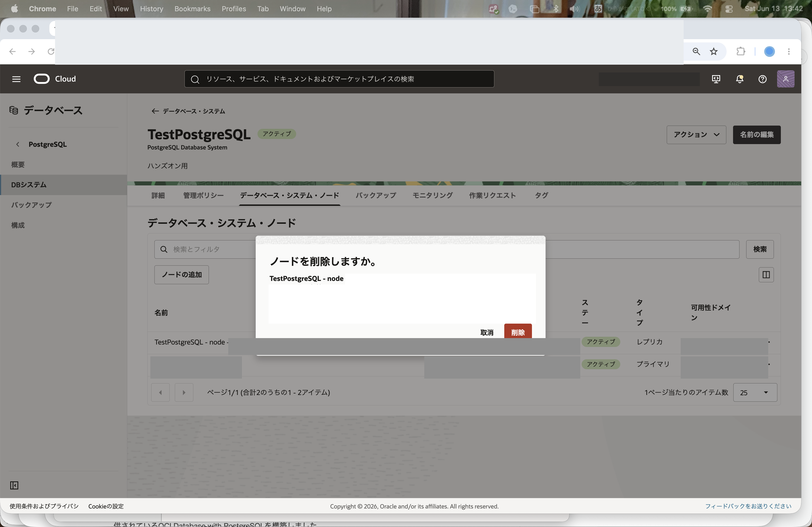The width and height of the screenshot is (812, 527).
Task: Open the View menu in menu bar
Action: [121, 9]
